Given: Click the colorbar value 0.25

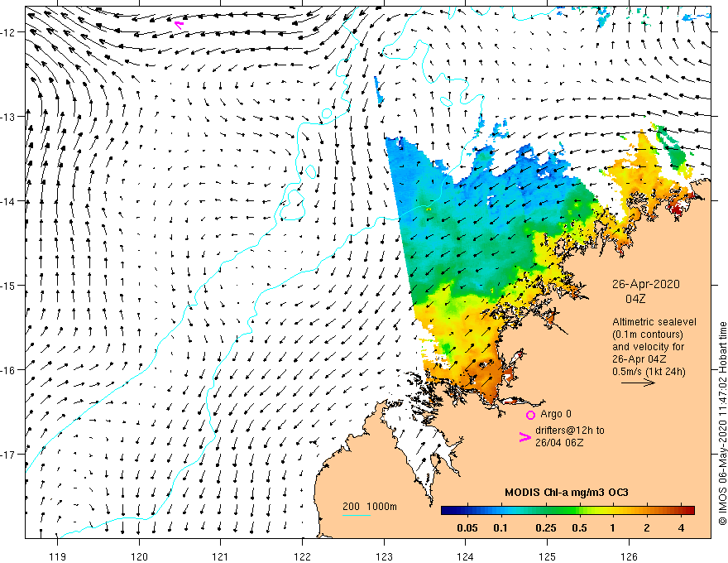Looking at the screenshot, I should [545, 528].
